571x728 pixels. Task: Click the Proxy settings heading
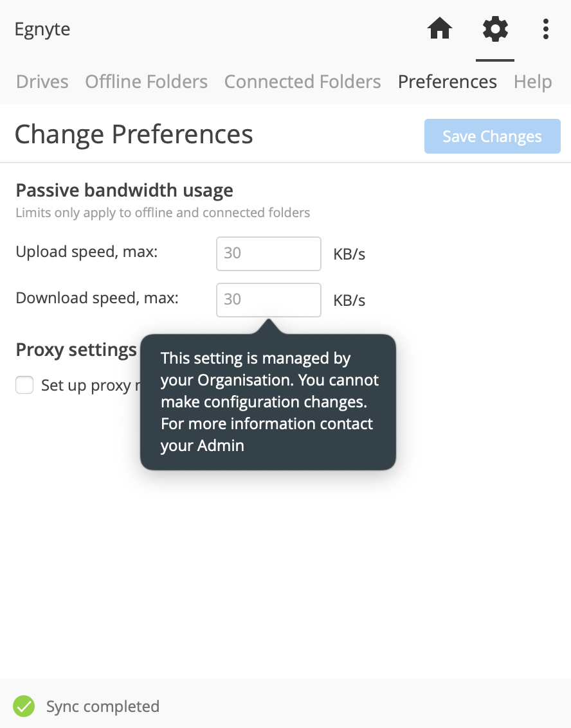(76, 350)
